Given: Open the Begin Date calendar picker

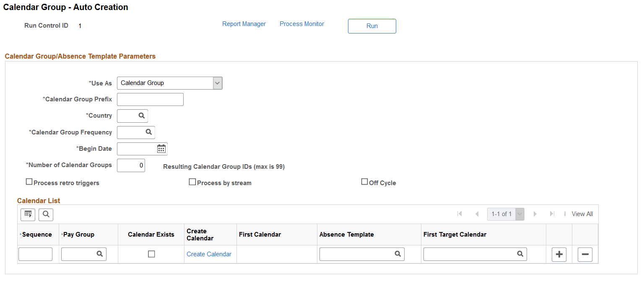Looking at the screenshot, I should click(161, 149).
